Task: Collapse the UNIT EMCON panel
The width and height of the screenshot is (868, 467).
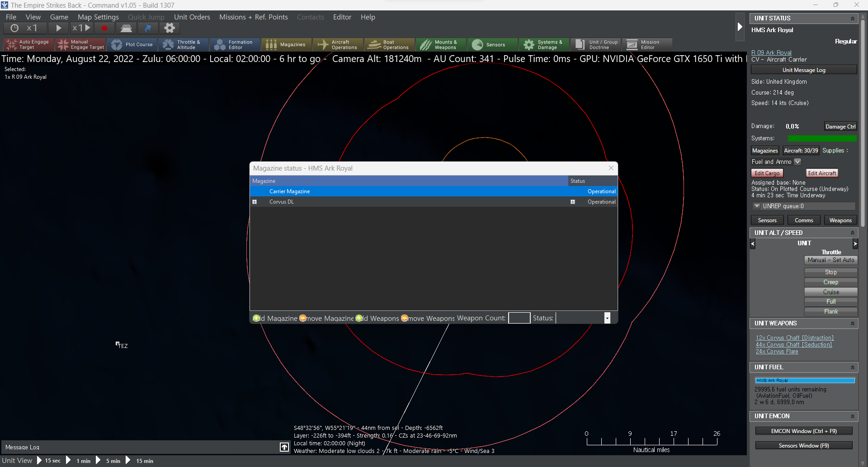Action: pyautogui.click(x=853, y=416)
